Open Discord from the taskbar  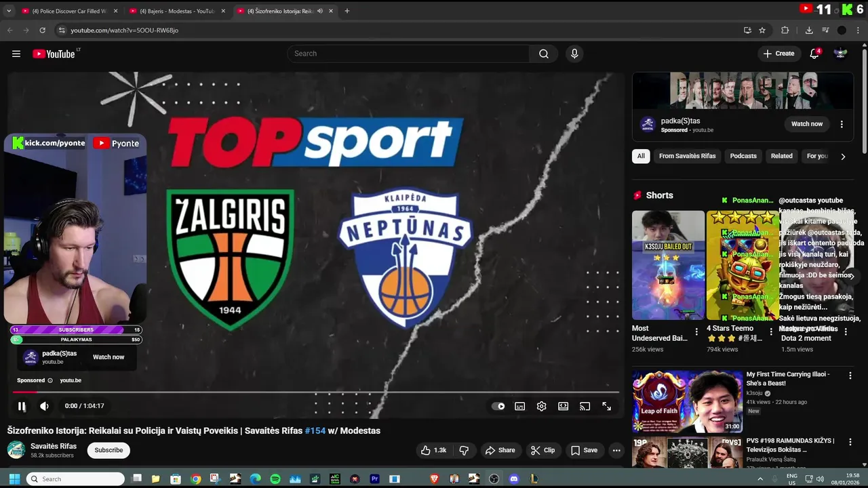pyautogui.click(x=514, y=479)
